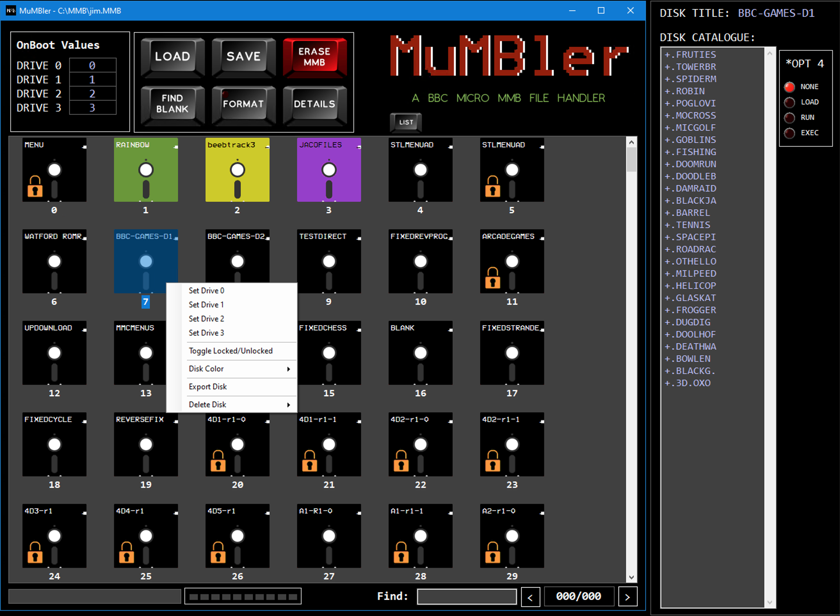The height and width of the screenshot is (616, 840).
Task: Select the STLMENUAD disk in slot 4
Action: (x=421, y=170)
